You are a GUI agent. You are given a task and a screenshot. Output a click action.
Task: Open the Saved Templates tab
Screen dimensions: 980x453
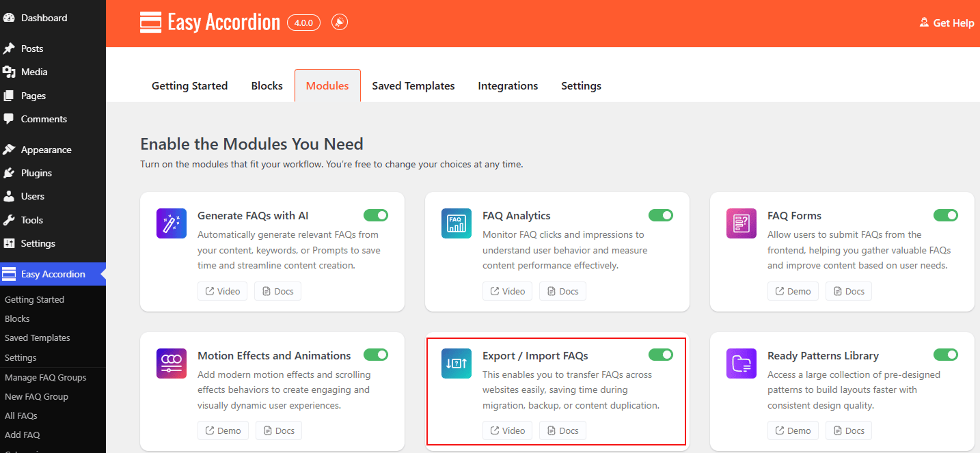click(413, 86)
